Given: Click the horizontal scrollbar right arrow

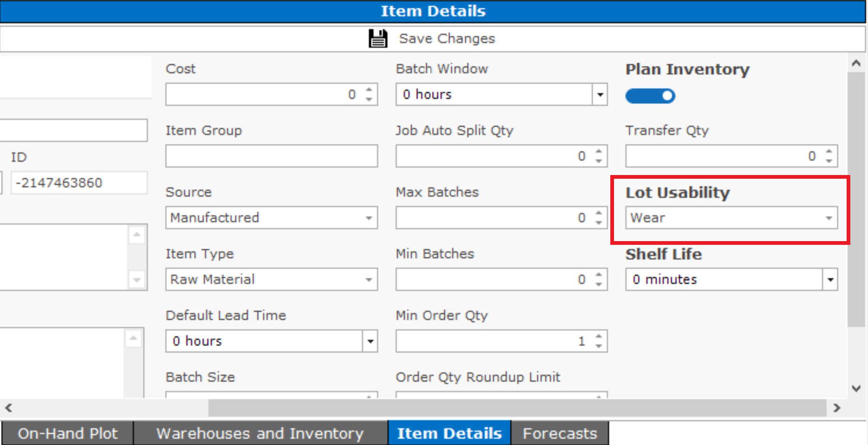Looking at the screenshot, I should pos(836,408).
